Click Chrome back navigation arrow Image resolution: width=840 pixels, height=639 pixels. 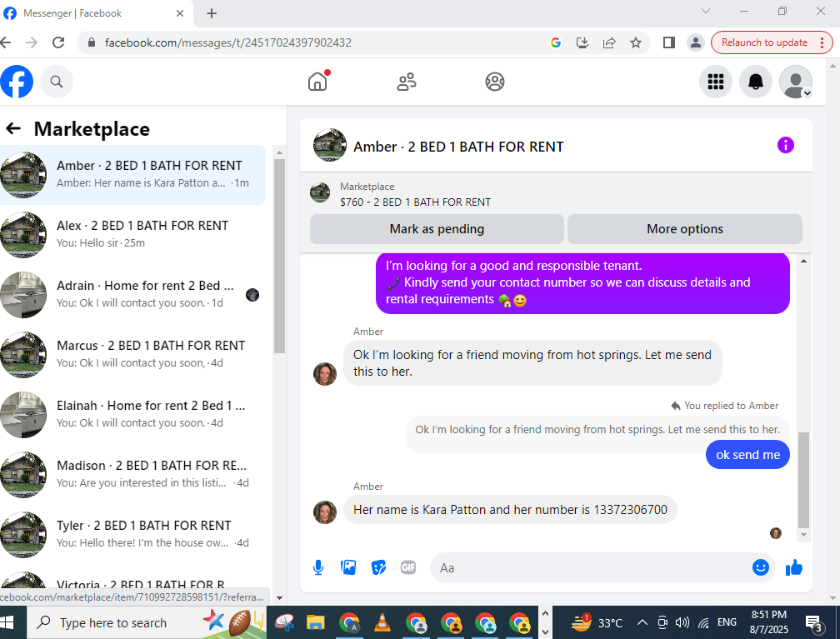coord(5,42)
